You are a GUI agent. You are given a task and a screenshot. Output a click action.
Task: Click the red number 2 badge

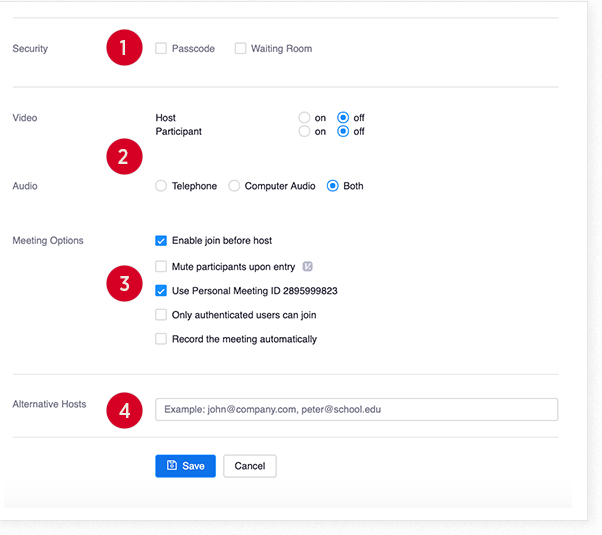[x=124, y=156]
